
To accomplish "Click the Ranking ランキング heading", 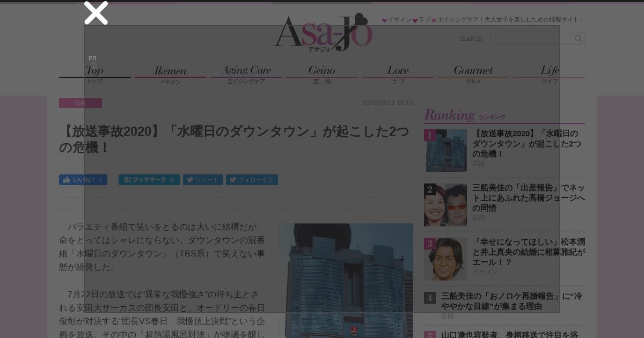I will (465, 115).
